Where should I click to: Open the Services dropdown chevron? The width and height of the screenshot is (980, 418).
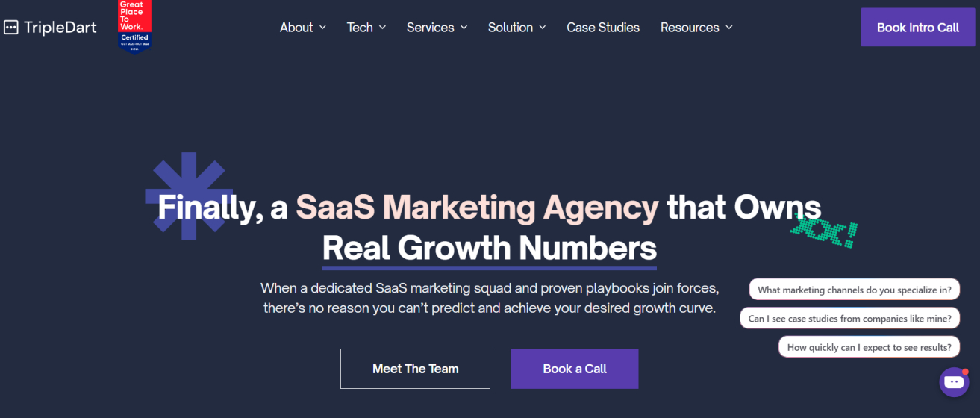click(x=464, y=28)
